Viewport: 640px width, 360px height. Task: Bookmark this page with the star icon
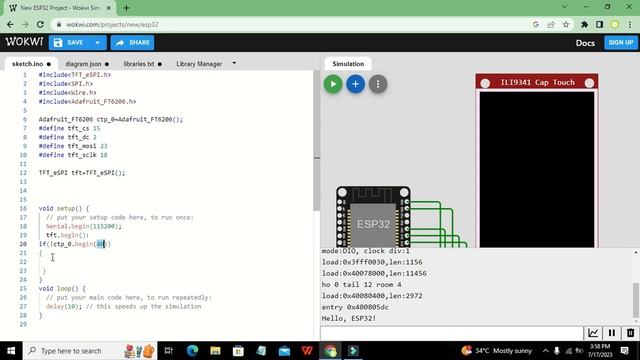pyautogui.click(x=566, y=24)
